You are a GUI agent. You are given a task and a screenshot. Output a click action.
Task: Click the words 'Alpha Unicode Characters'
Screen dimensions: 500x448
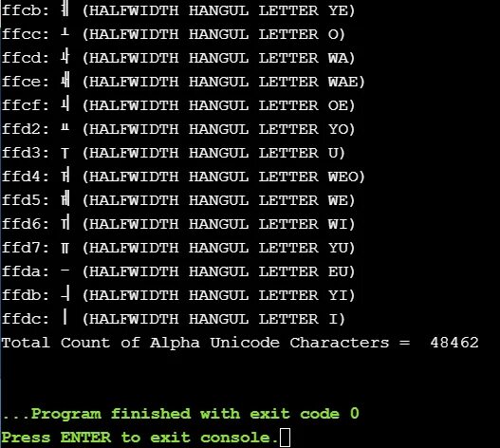(269, 343)
